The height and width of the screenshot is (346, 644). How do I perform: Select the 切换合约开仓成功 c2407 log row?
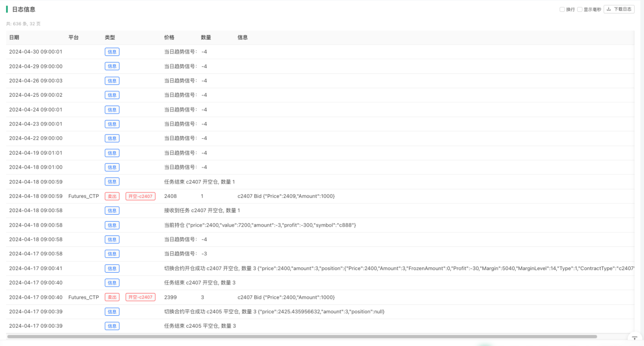[x=320, y=269]
